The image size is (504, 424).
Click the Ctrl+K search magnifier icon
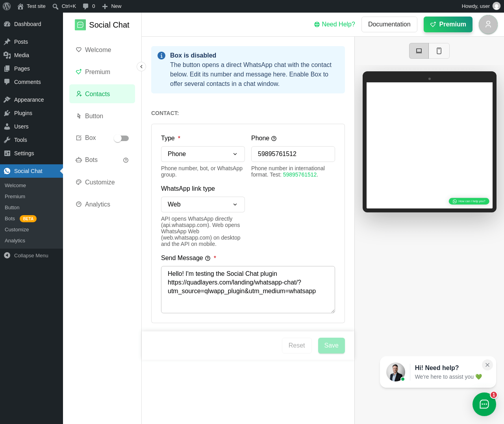pos(56,6)
